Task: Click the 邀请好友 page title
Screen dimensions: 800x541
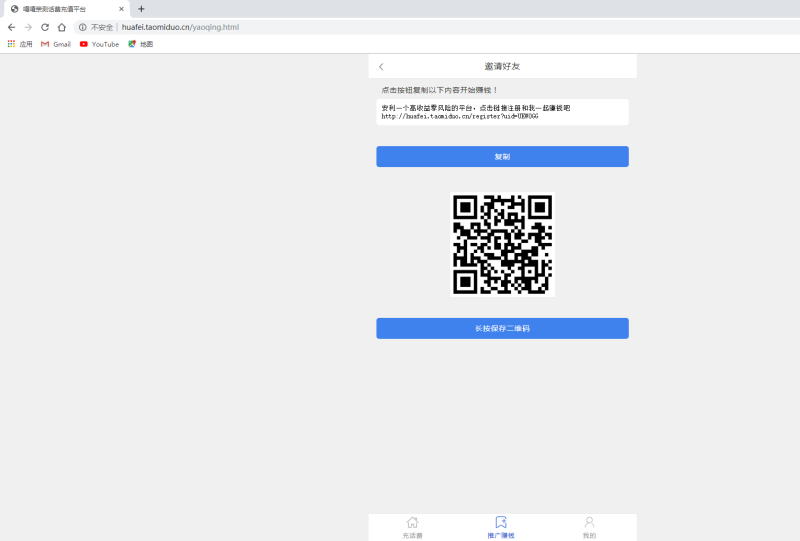Action: click(502, 66)
